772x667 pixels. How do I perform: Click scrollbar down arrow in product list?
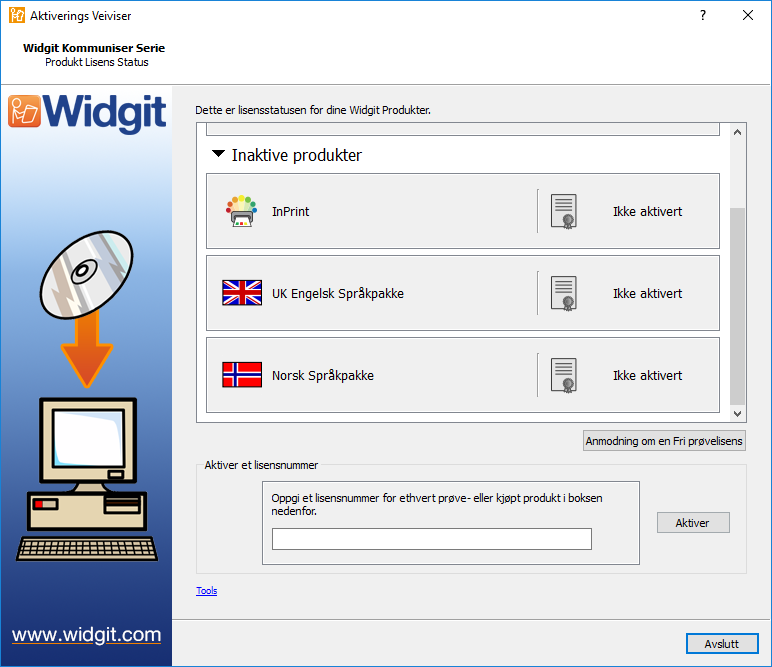pyautogui.click(x=737, y=413)
